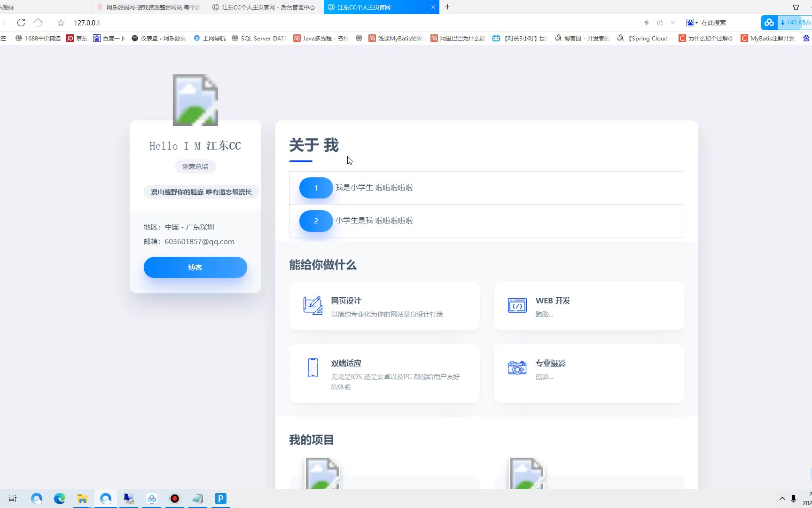
Task: Click the WEB 开发 card title
Action: click(x=553, y=301)
